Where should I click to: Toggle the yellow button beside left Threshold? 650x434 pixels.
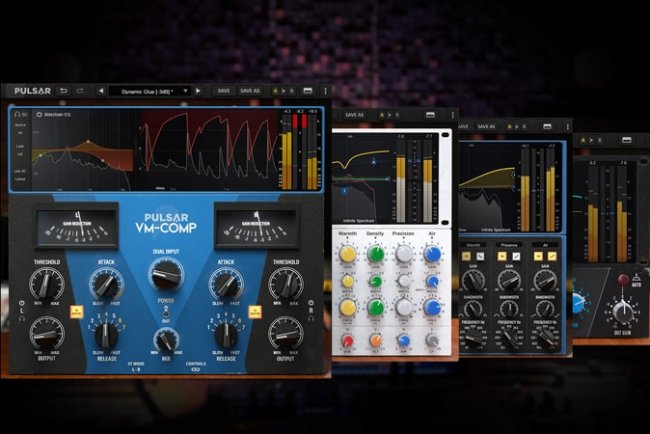click(77, 312)
